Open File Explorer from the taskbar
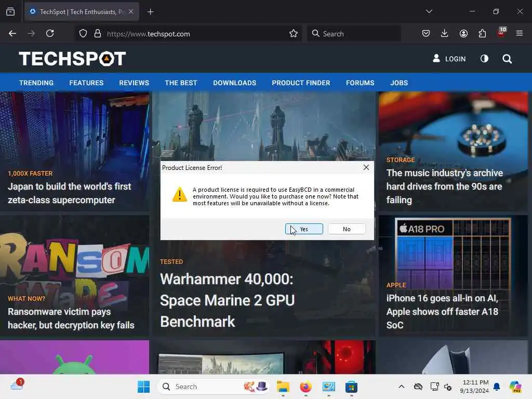This screenshot has height=399, width=532. coord(283,387)
